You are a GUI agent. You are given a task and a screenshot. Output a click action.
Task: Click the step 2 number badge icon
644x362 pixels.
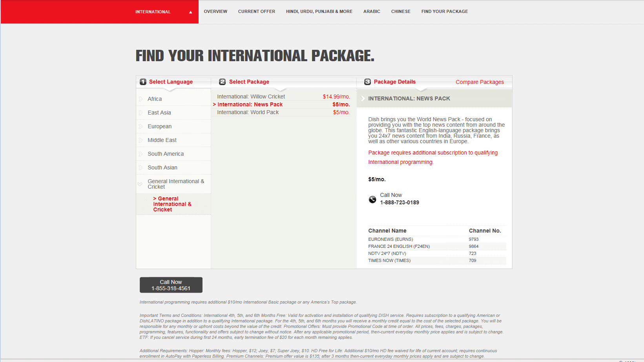[x=223, y=82]
